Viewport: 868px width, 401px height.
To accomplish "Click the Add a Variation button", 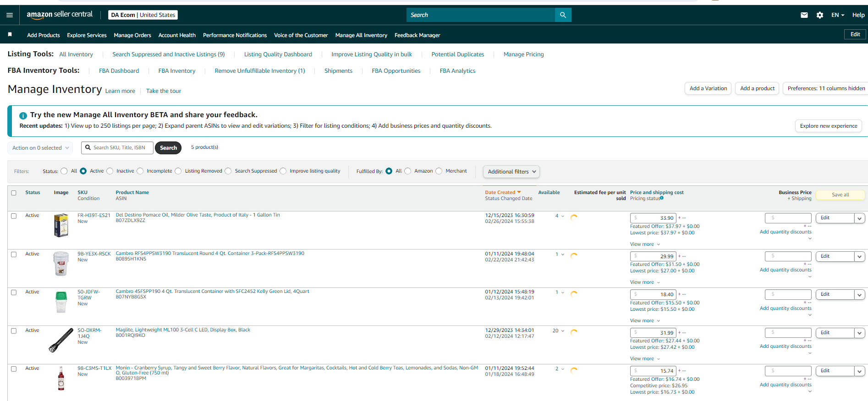I will point(708,88).
